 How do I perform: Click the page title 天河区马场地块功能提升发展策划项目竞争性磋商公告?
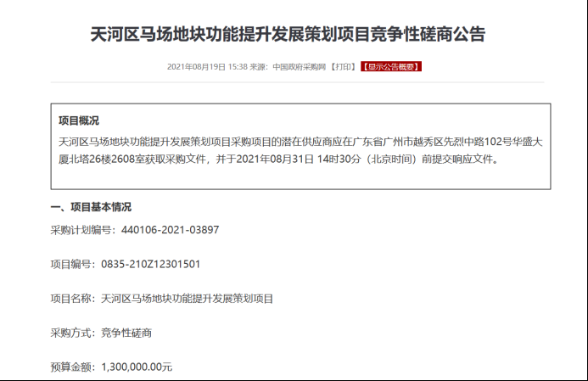pyautogui.click(x=288, y=34)
